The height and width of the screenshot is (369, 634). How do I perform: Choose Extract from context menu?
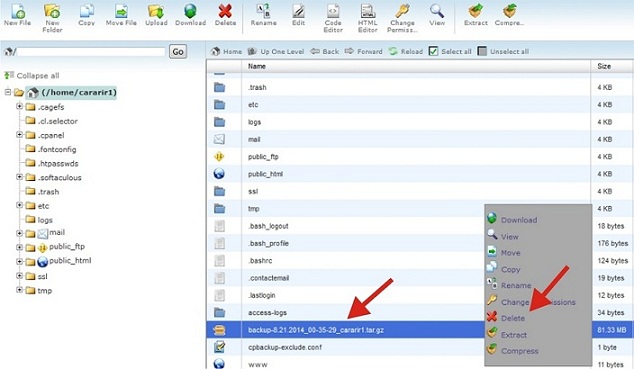[514, 335]
